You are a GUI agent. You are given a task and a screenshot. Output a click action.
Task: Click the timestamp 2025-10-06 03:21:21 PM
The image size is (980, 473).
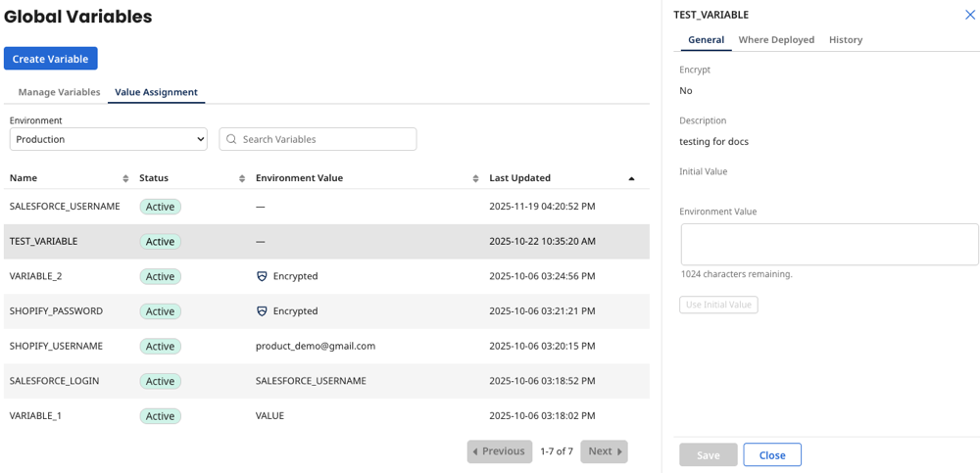543,311
